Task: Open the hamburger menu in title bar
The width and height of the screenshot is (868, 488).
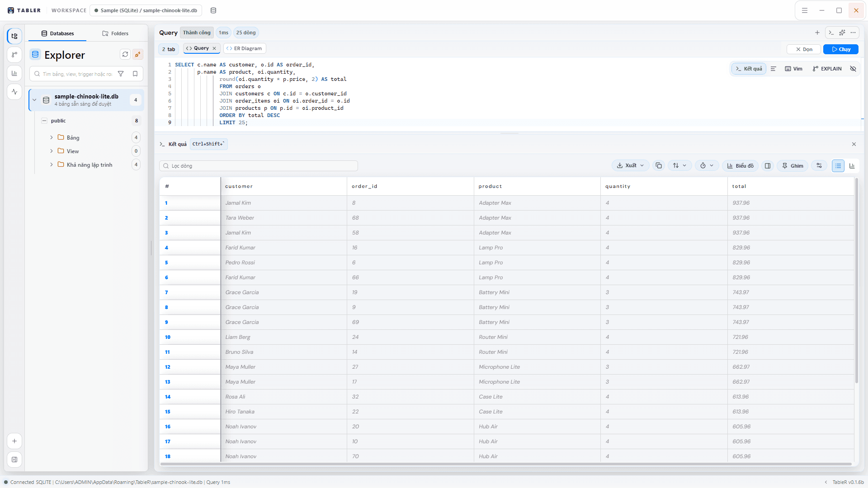Action: (805, 10)
